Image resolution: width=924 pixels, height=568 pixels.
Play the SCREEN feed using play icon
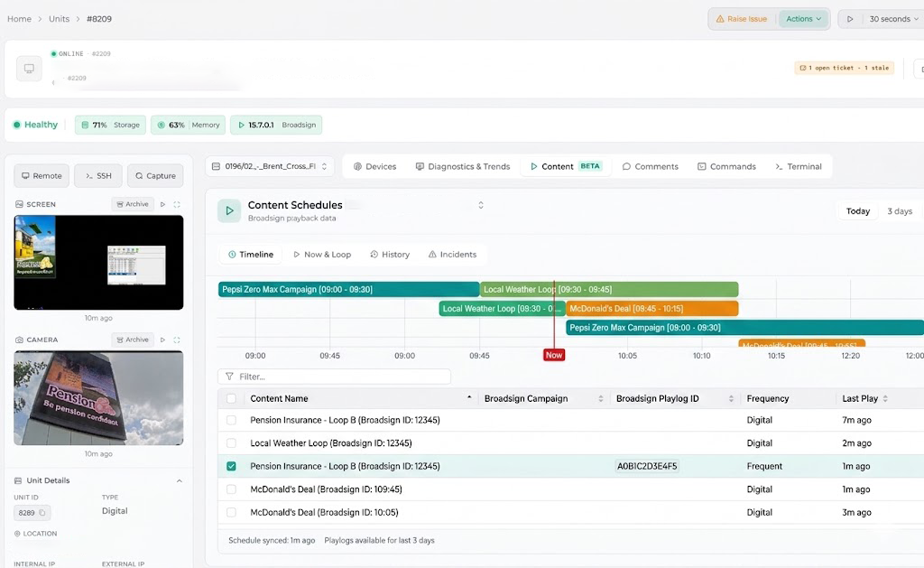163,205
